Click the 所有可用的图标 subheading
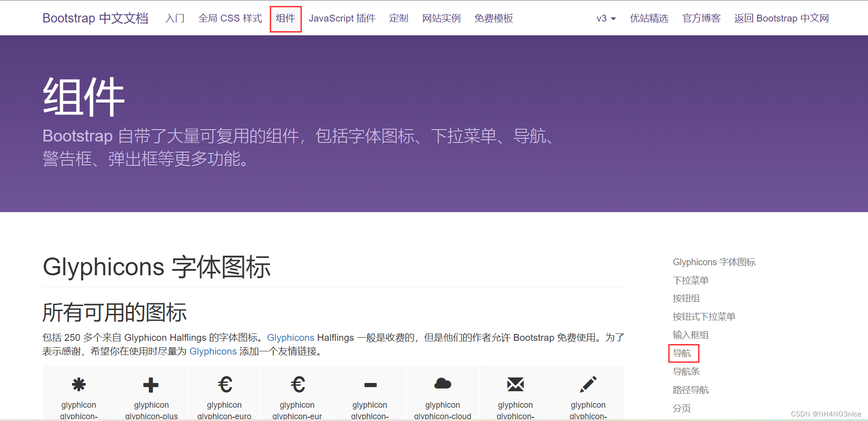This screenshot has height=421, width=868. coord(115,312)
